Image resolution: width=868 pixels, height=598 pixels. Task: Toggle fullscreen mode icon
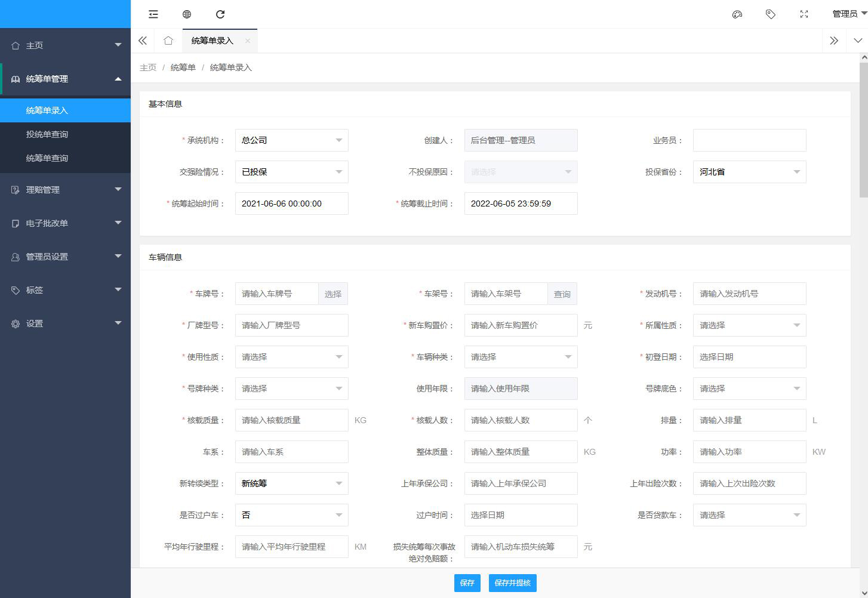pyautogui.click(x=804, y=14)
